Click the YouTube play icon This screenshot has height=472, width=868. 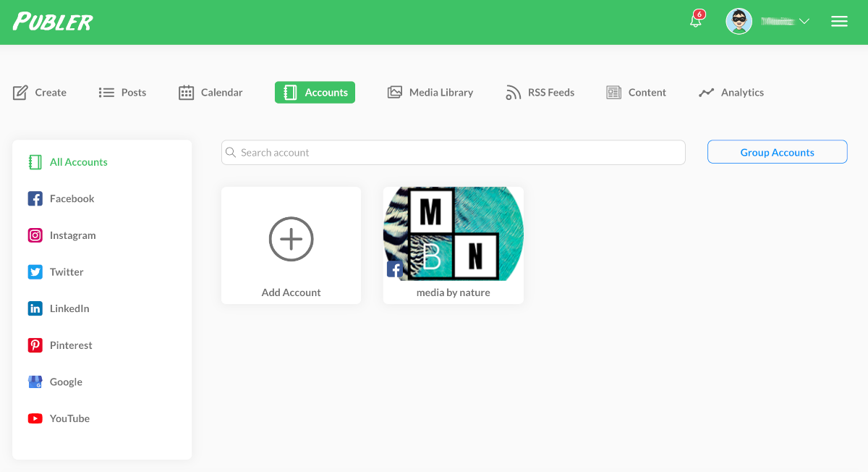(x=35, y=418)
